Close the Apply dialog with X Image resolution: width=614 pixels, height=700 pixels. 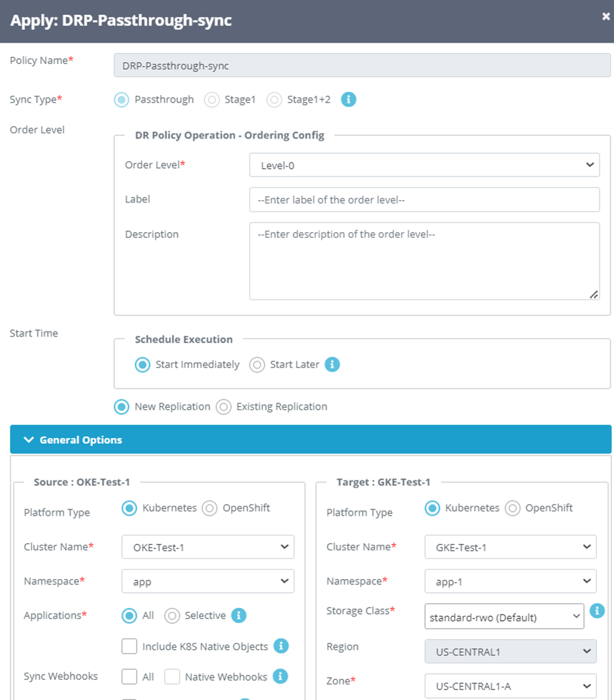click(606, 16)
